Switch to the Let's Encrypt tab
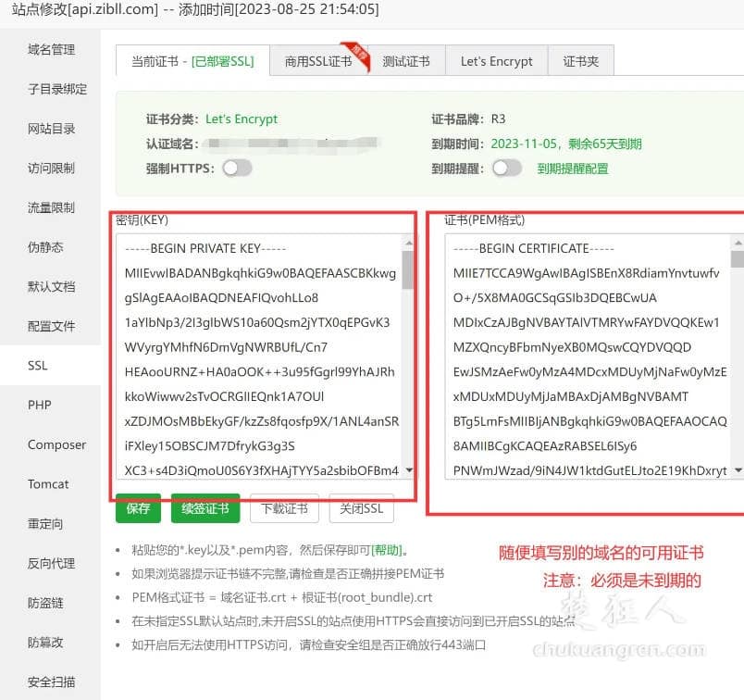The height and width of the screenshot is (700, 744). [496, 60]
